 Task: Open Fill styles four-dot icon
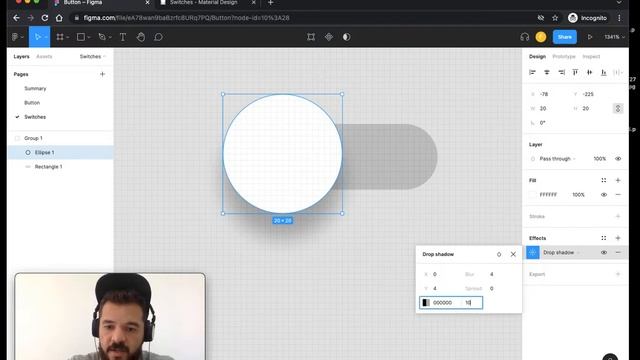click(x=604, y=180)
